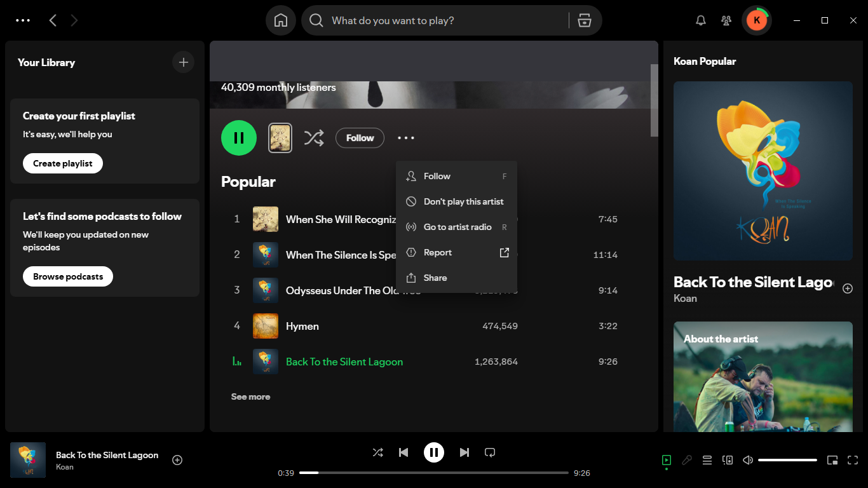The width and height of the screenshot is (868, 488).
Task: Click the album thumbnail beside the green pause button
Action: [280, 138]
